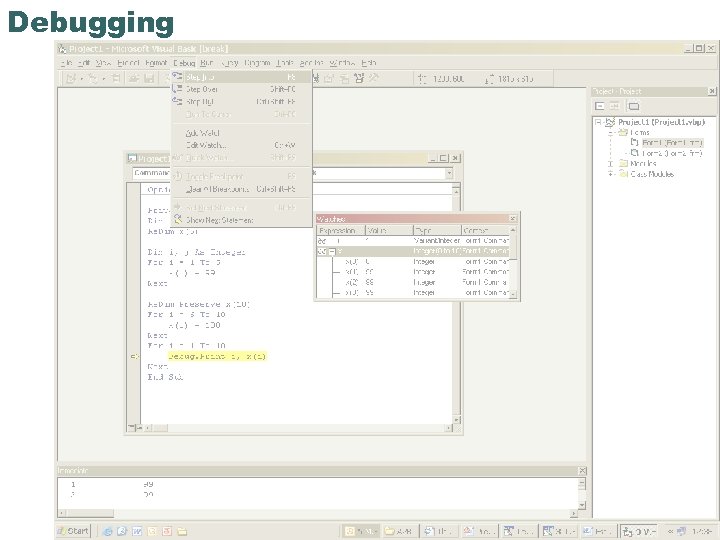Select Add Watch in the Debug menu
This screenshot has width=720, height=540.
[x=241, y=133]
